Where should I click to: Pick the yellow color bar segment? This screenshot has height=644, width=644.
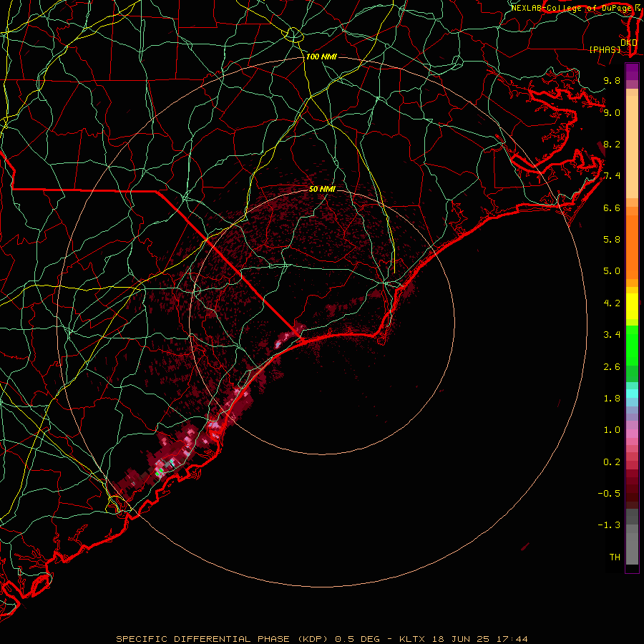pos(632,306)
